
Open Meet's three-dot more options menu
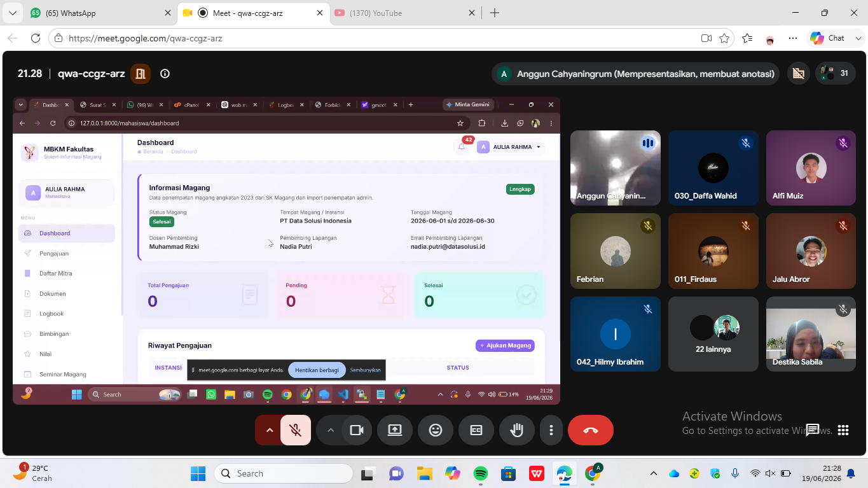(x=551, y=430)
